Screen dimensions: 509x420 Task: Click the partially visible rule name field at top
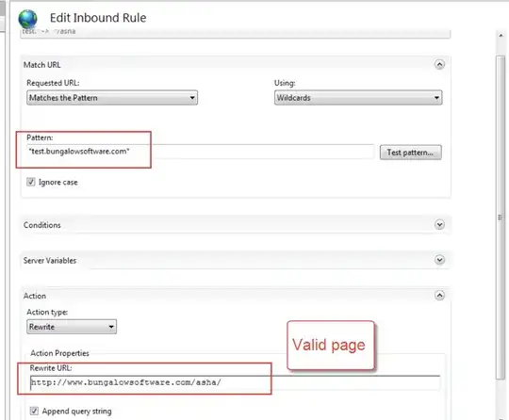[235, 33]
